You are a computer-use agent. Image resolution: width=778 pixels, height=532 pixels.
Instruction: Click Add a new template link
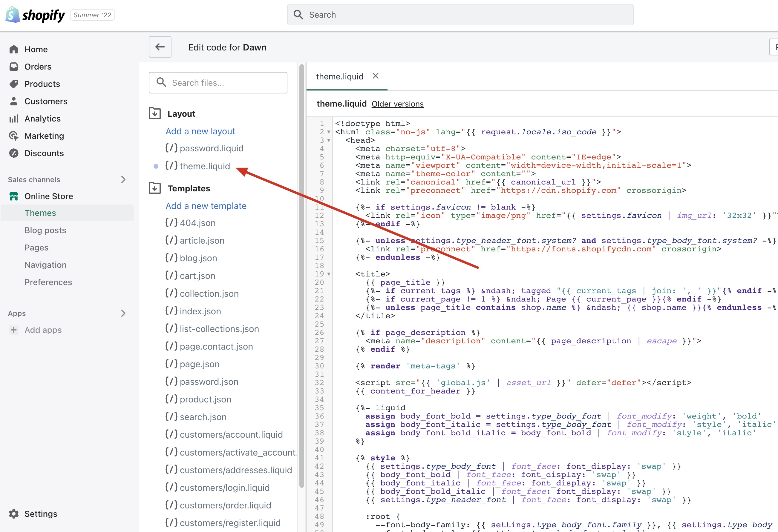(206, 206)
